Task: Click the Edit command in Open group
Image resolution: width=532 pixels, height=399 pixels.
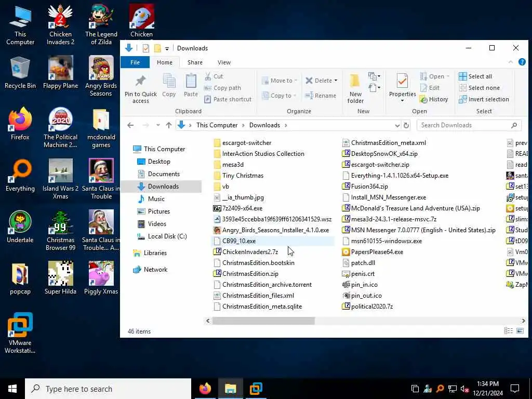Action: (430, 88)
